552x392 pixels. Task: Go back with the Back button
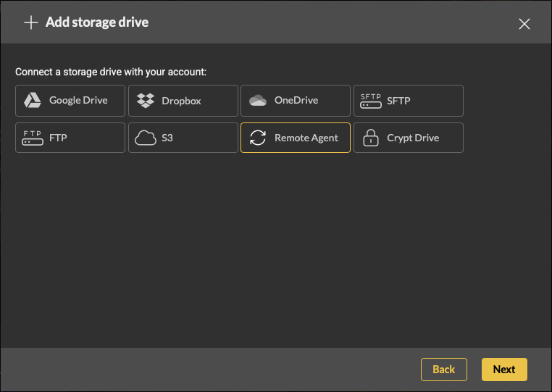(x=443, y=370)
